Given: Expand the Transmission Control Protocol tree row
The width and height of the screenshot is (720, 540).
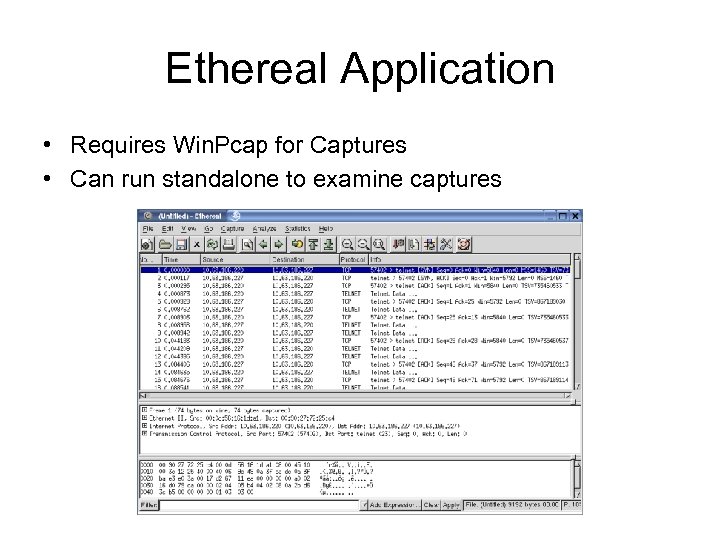Looking at the screenshot, I should pyautogui.click(x=144, y=433).
